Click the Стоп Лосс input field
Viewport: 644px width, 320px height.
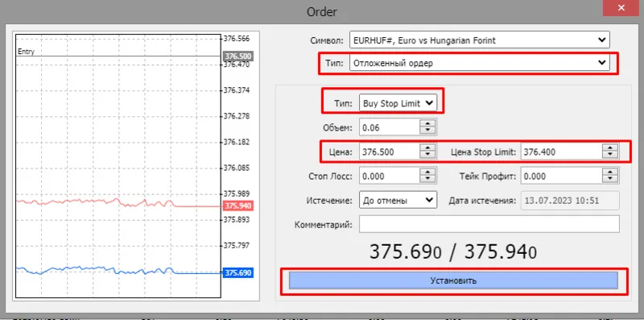coord(390,176)
